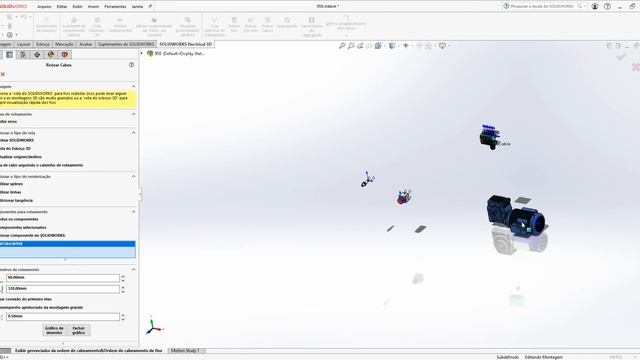This screenshot has width=640, height=360.
Task: Click the Zoom to Area magnifier icon
Action: (351, 46)
